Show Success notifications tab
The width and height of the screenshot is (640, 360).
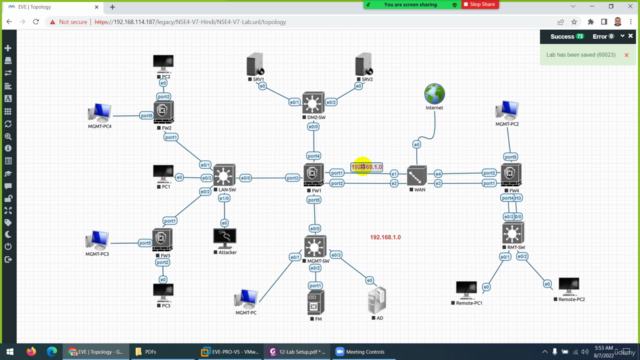pyautogui.click(x=567, y=36)
